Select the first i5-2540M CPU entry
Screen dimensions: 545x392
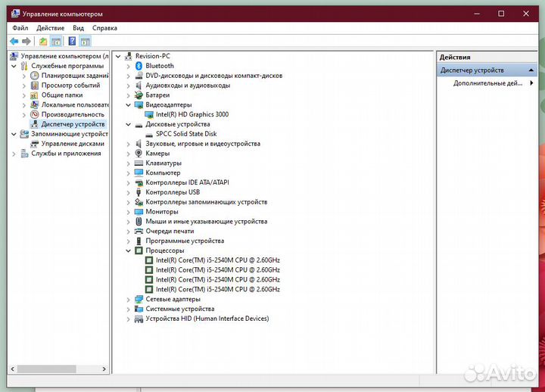pos(217,260)
